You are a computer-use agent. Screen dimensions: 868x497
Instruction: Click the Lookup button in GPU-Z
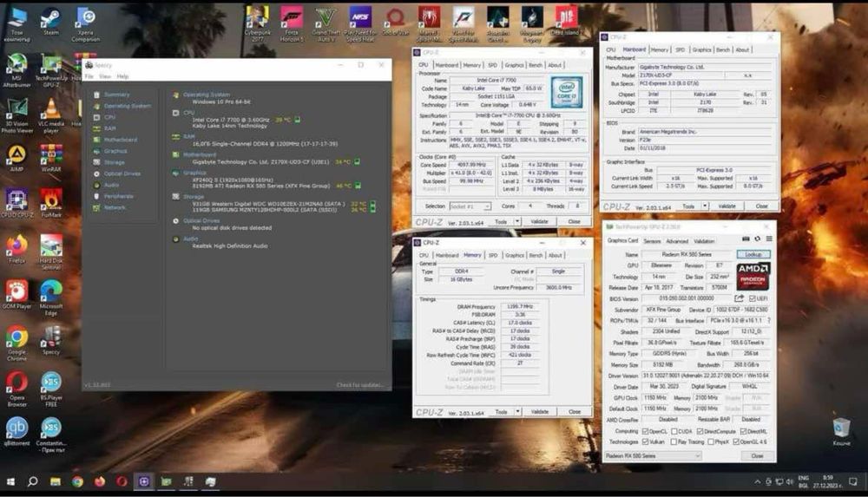[753, 255]
